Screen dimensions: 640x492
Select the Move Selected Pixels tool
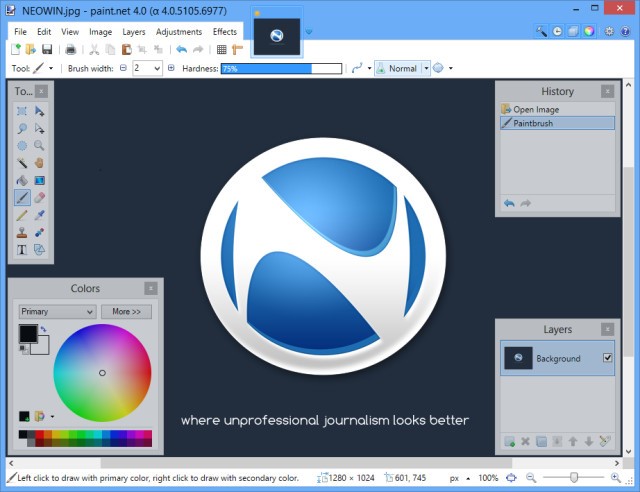[39, 111]
